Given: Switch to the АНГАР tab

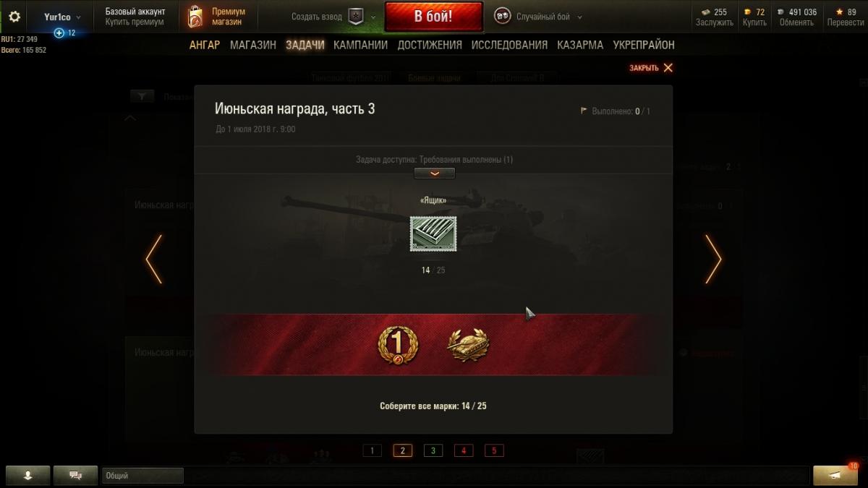Looking at the screenshot, I should coord(205,45).
